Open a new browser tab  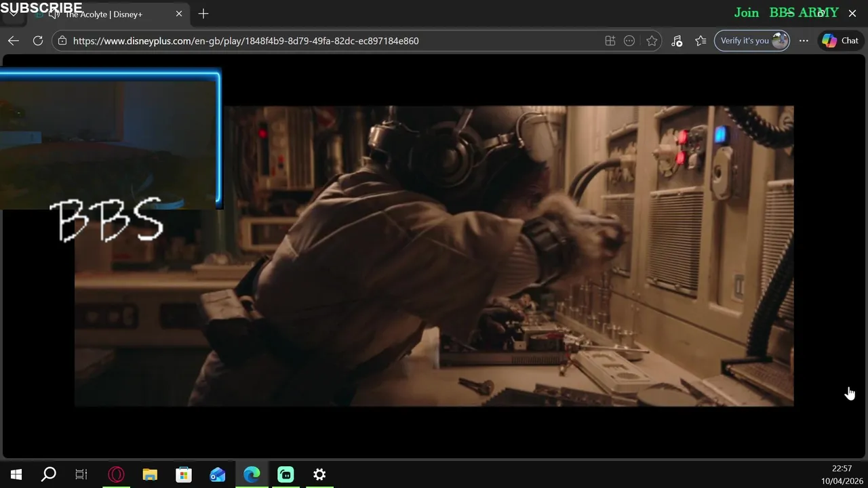[203, 14]
